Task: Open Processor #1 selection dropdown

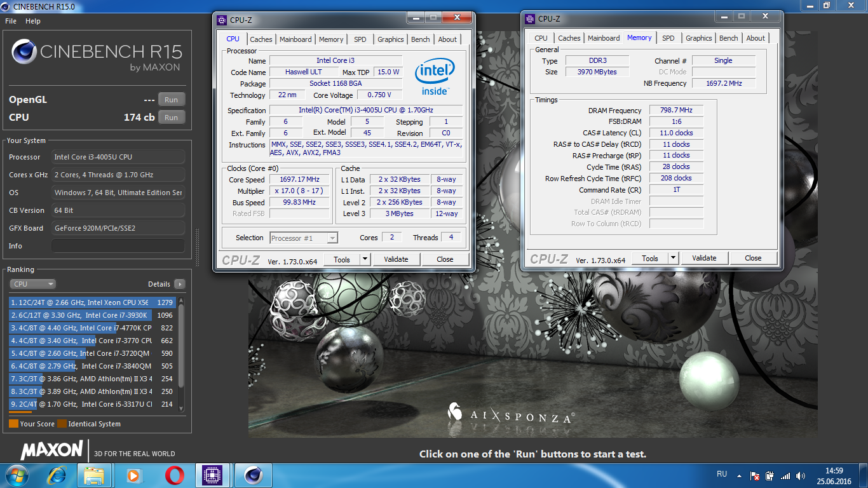Action: [x=304, y=238]
